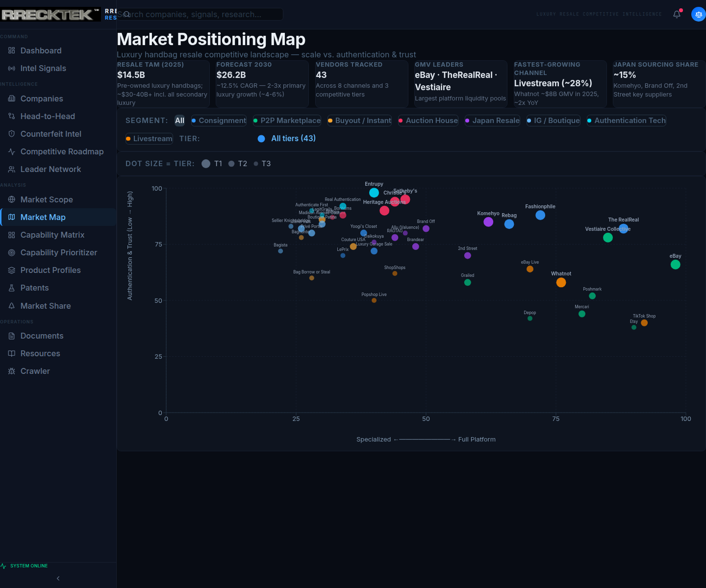Viewport: 706px width, 588px height.
Task: Click Counterfeit Intel shield icon
Action: tap(12, 134)
